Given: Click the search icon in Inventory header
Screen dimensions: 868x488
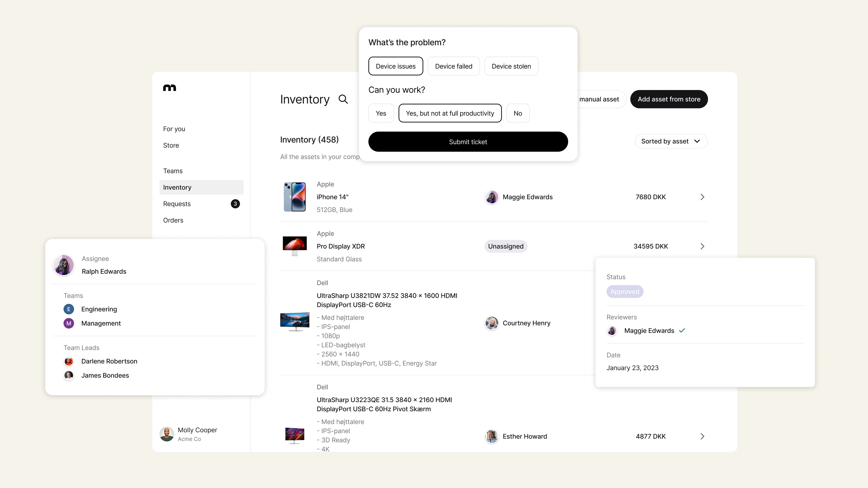Looking at the screenshot, I should [x=343, y=99].
